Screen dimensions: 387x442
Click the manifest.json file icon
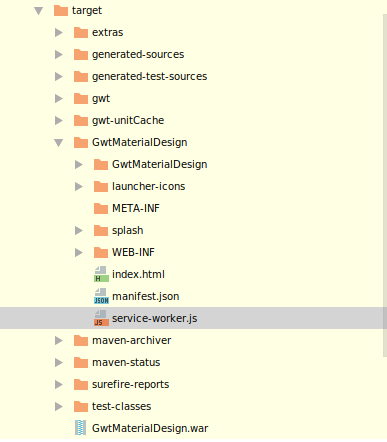pyautogui.click(x=101, y=296)
